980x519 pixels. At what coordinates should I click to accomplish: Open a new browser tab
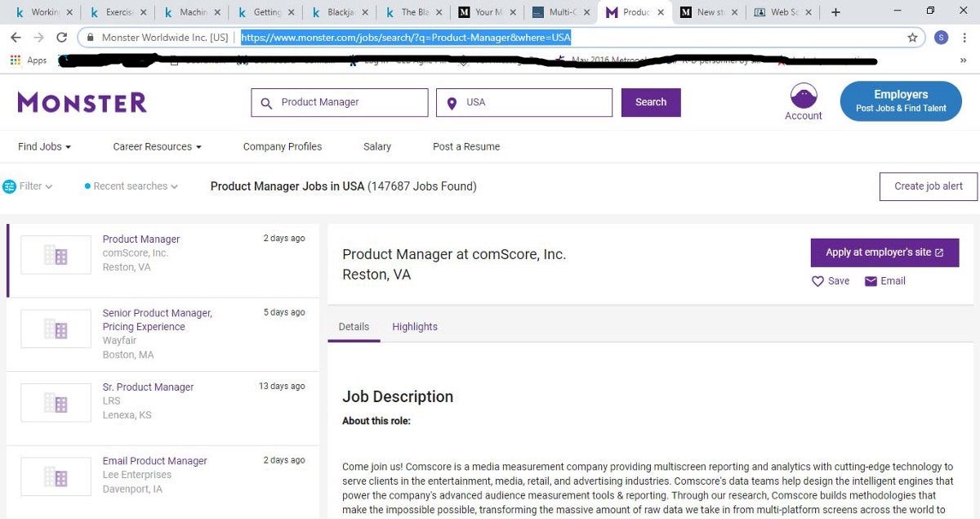(835, 12)
